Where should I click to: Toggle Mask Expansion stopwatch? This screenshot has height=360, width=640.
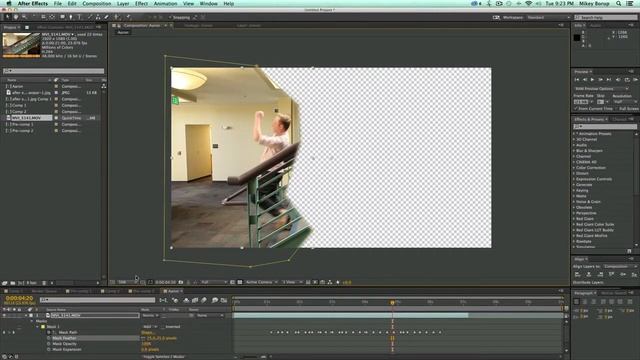pyautogui.click(x=49, y=349)
